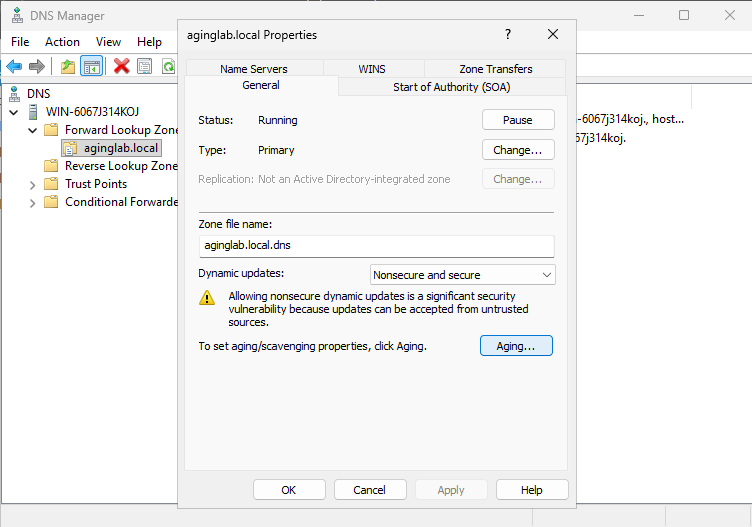Click the Trust Points folder icon
This screenshot has width=752, height=527.
pos(51,184)
